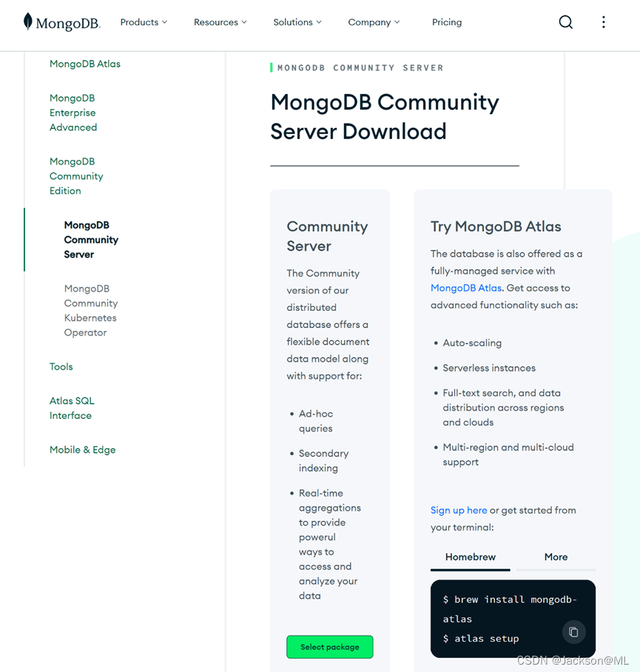The image size is (640, 672).
Task: Click the MongoDB Community Server Download heading
Action: tap(385, 117)
